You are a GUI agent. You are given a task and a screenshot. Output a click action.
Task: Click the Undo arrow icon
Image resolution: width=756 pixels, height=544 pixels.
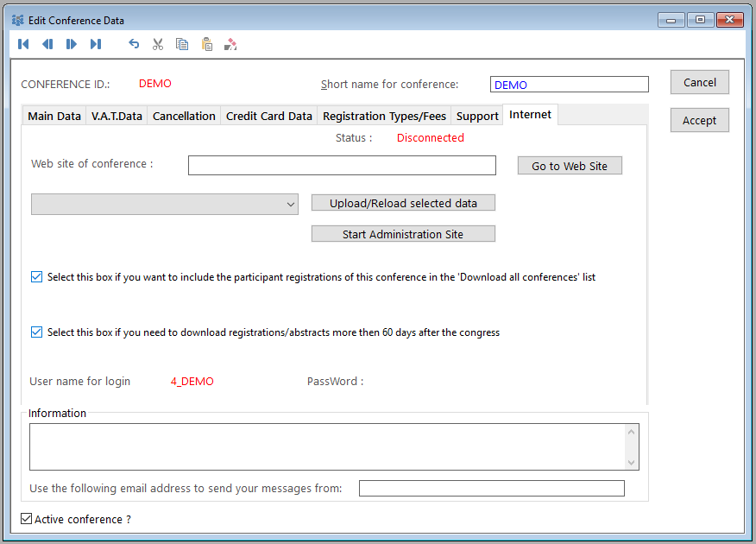tap(134, 44)
